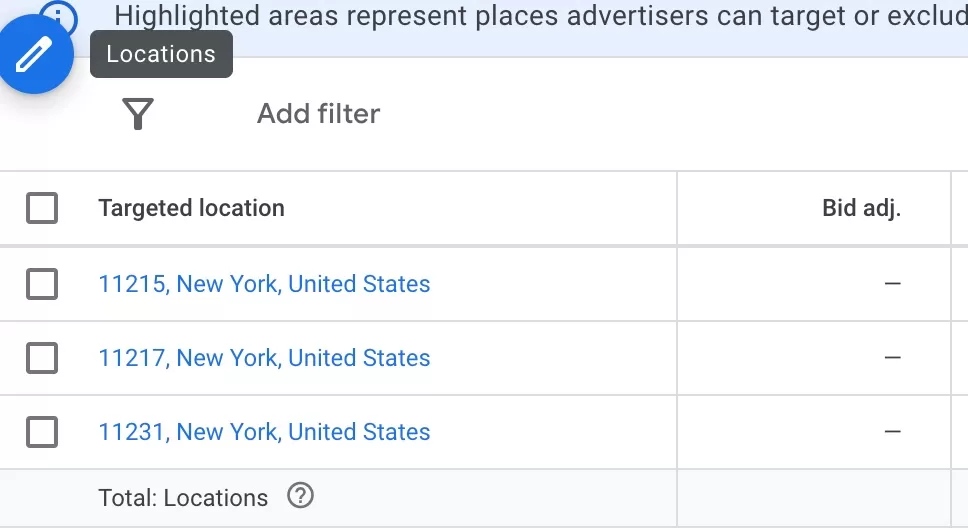Viewport: 968px width, 528px height.
Task: Click the Total: Locations summary label
Action: pyautogui.click(x=183, y=498)
